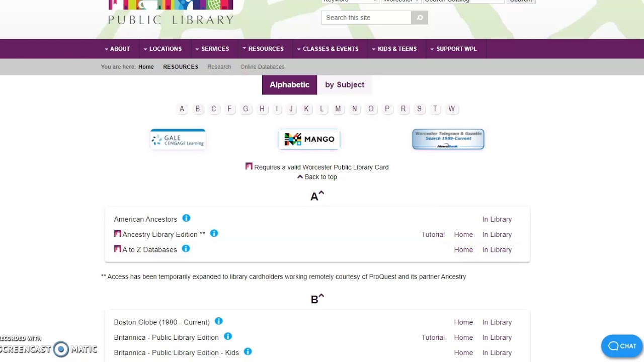
Task: Click the Public Library logo
Action: click(171, 13)
